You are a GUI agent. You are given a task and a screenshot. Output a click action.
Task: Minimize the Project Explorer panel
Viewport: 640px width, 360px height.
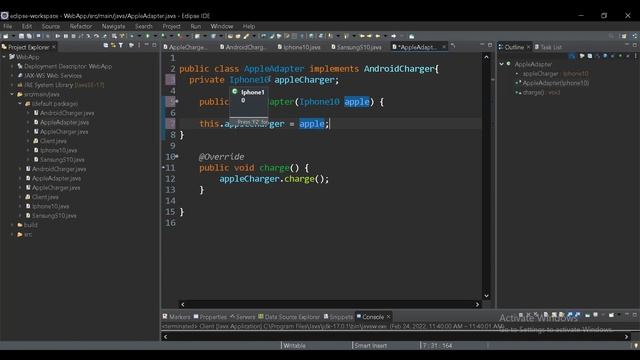pyautogui.click(x=147, y=45)
